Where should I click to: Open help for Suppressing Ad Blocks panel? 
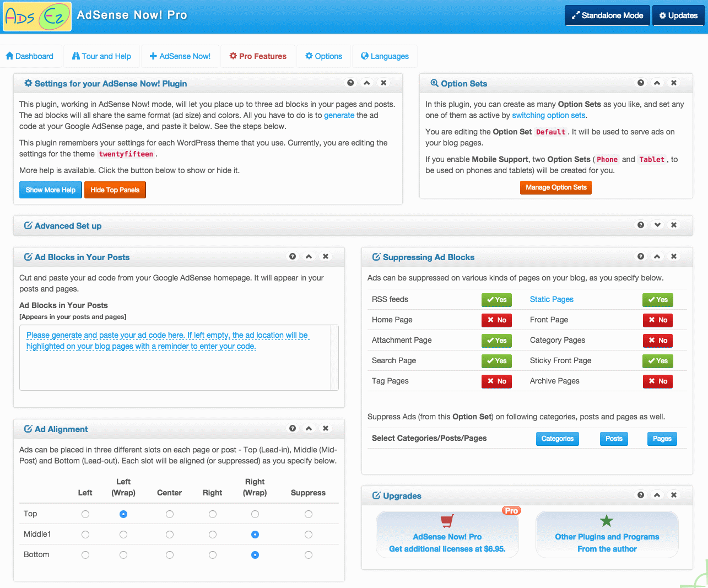coord(641,256)
